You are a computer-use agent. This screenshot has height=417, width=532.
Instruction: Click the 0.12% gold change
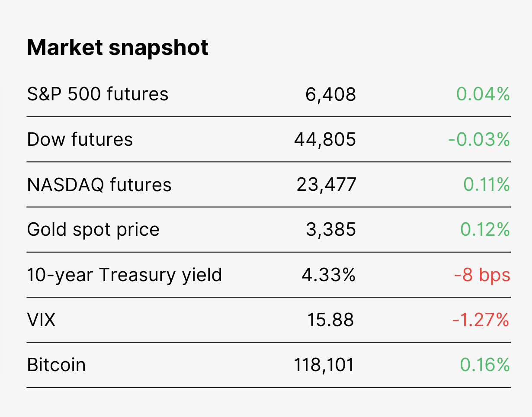485,230
